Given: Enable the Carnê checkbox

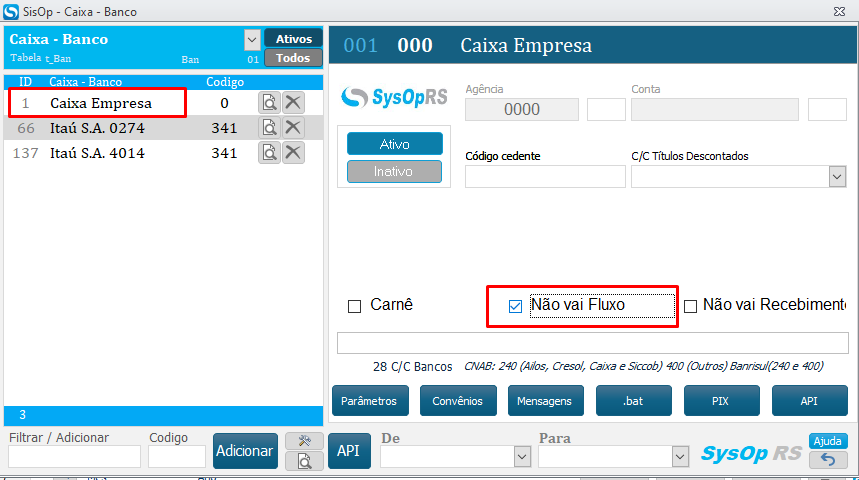Looking at the screenshot, I should 354,306.
